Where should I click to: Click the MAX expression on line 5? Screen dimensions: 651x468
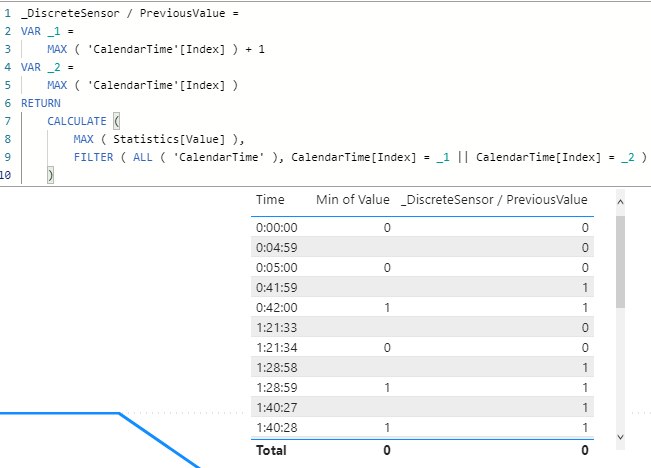(x=142, y=85)
